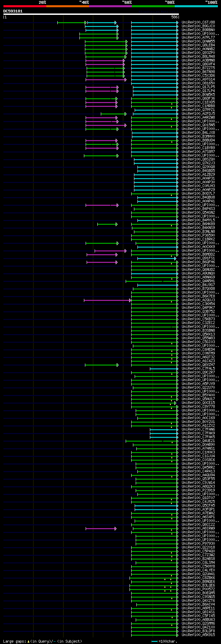
Task: Click hit name UniRef100_C1MRB8
Action: tap(198, 106)
